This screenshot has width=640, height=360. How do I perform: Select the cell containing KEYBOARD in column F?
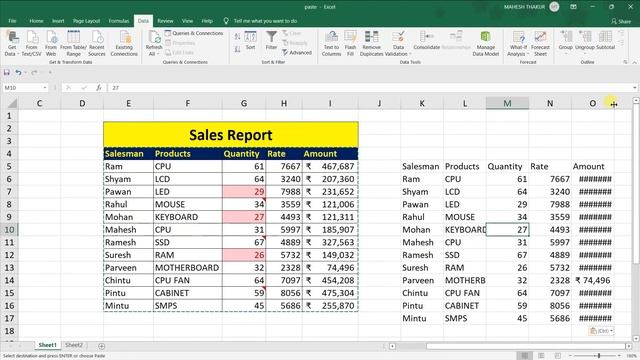click(x=188, y=217)
